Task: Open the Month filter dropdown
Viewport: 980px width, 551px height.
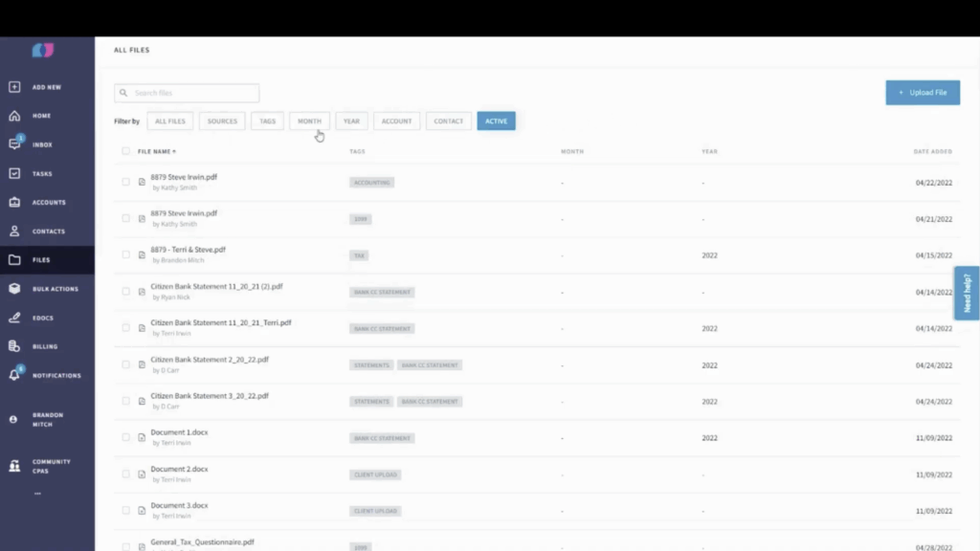Action: click(309, 121)
